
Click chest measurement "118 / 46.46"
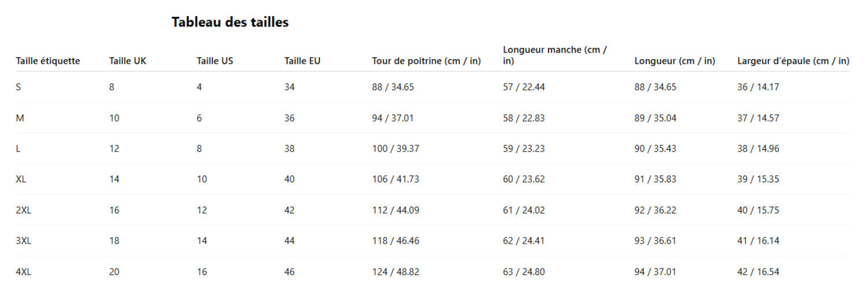tap(395, 241)
